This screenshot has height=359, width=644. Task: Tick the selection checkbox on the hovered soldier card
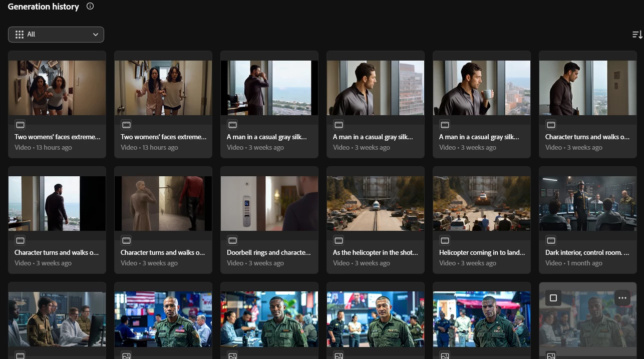click(x=553, y=298)
